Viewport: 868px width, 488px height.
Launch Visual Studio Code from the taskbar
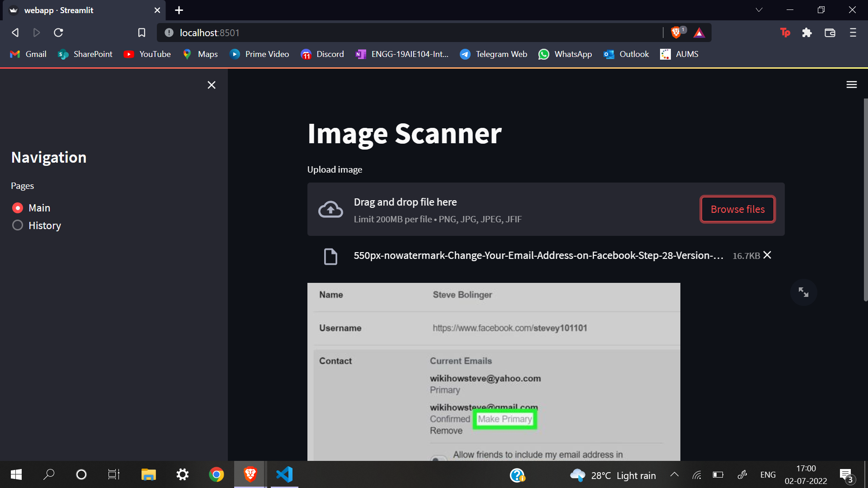click(x=283, y=474)
